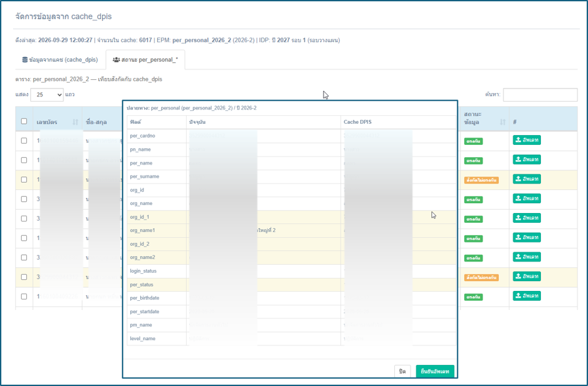The image size is (588, 386).
Task: Click the page title จัดการข้อมูลจาก cache_dpis
Action: [x=64, y=16]
